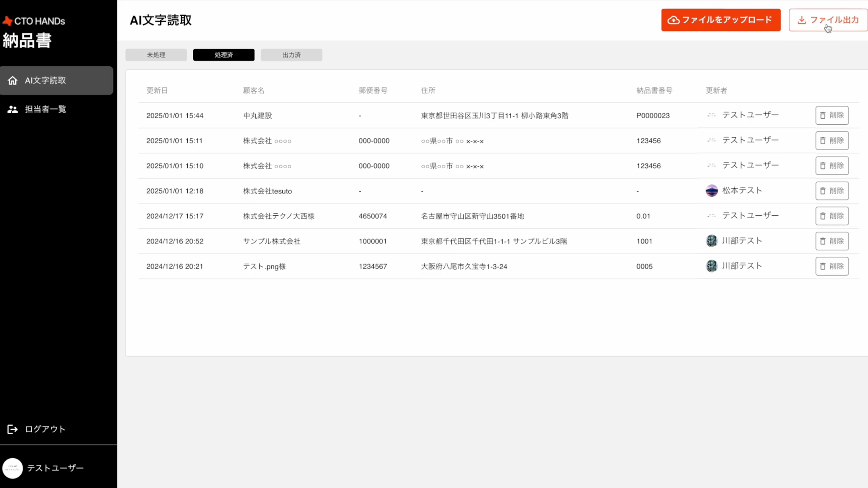This screenshot has height=488, width=868.
Task: Click 川部テスト avatar in サンプル株式会社 row
Action: coord(712,241)
